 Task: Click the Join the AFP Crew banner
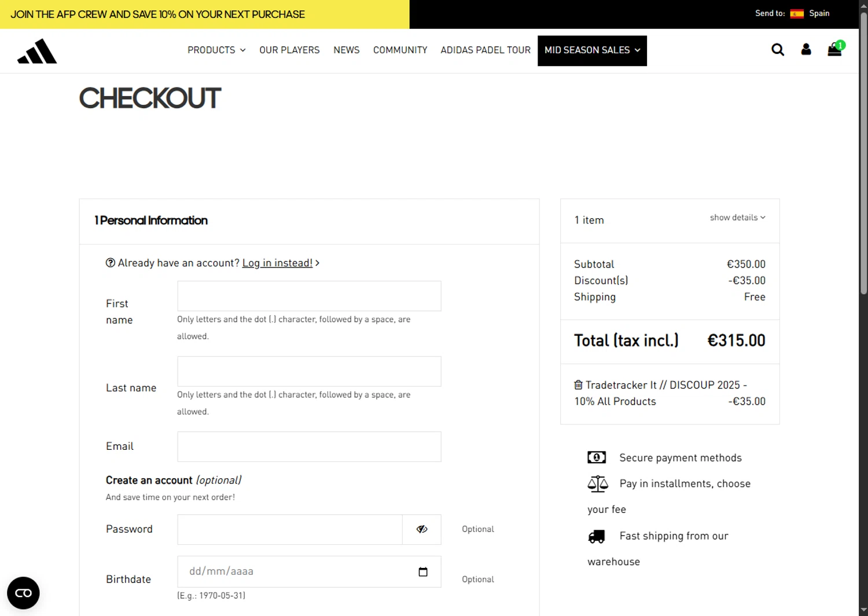[x=205, y=14]
